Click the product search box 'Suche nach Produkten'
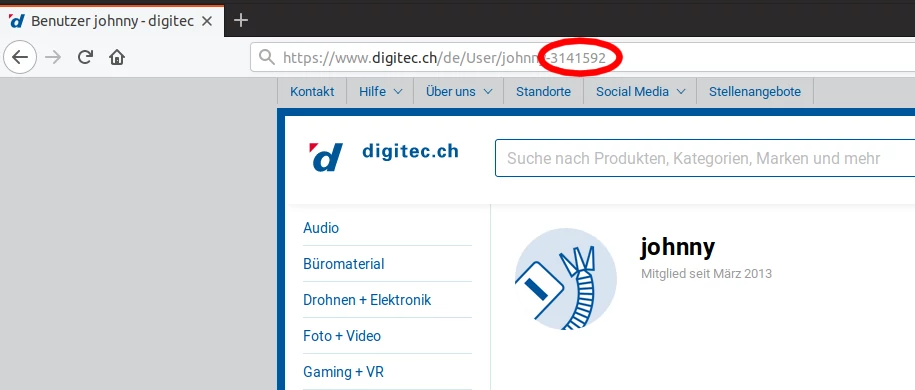 click(x=705, y=158)
